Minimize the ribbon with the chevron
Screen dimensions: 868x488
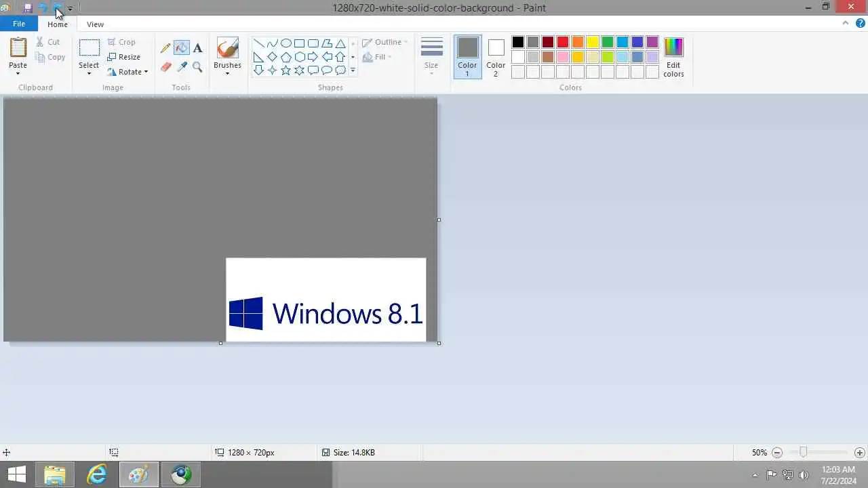point(846,23)
